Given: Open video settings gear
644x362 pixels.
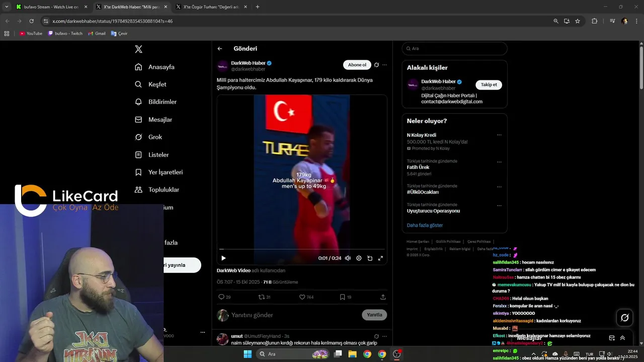Looking at the screenshot, I should pyautogui.click(x=359, y=258).
